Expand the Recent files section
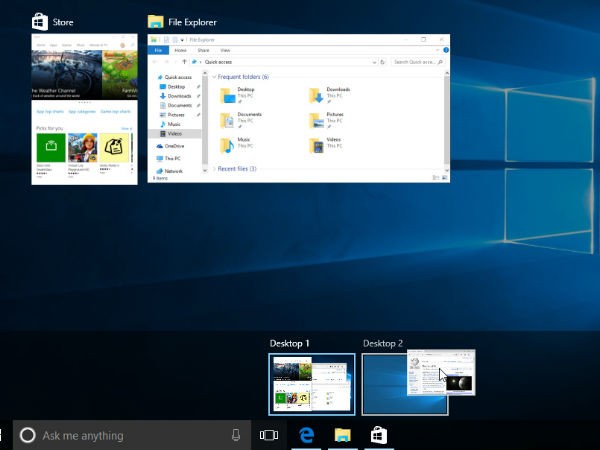 (x=213, y=169)
